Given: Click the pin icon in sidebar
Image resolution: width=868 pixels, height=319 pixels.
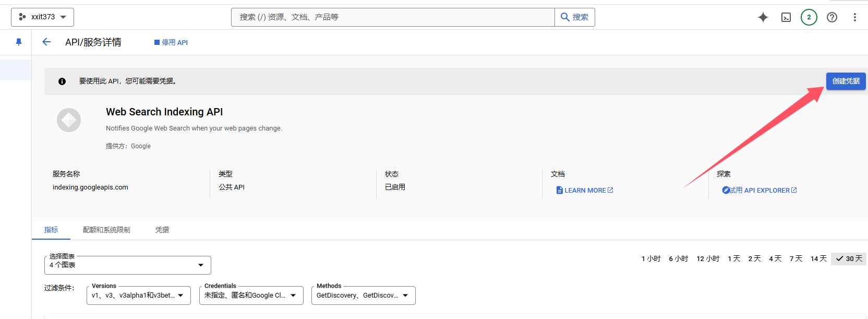Looking at the screenshot, I should (x=19, y=42).
